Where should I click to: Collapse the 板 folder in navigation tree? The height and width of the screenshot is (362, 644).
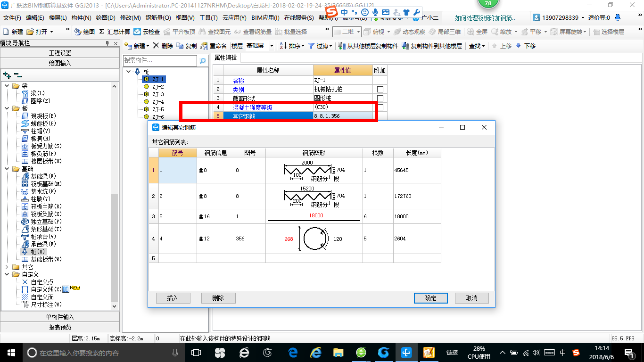pyautogui.click(x=7, y=108)
